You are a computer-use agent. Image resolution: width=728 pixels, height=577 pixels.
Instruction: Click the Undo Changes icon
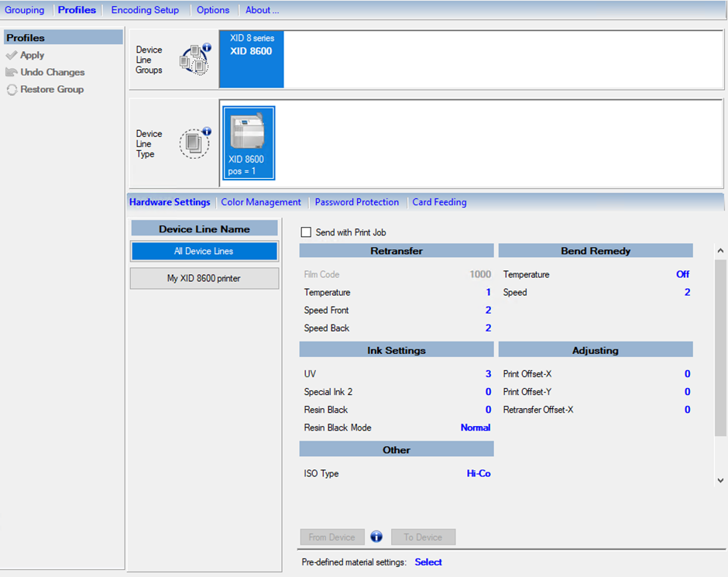[x=12, y=72]
